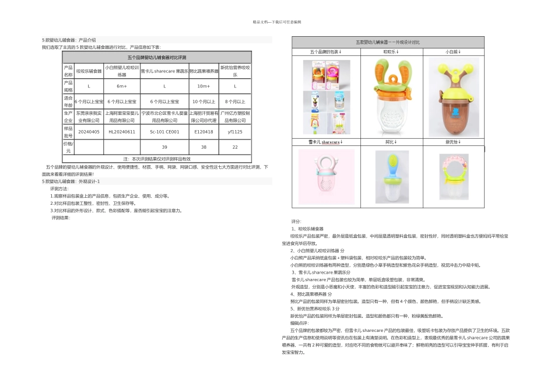554x392 pixels.
Task: Click the cell 努比蔬果喂养器
Action: pos(204,71)
